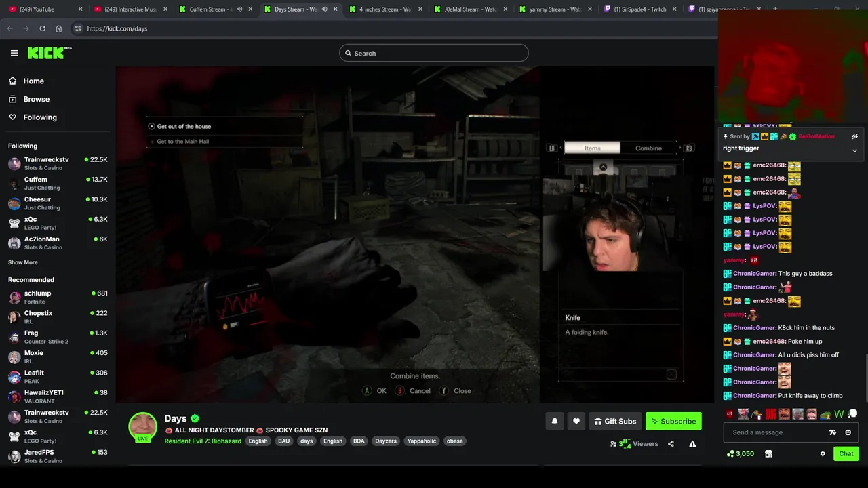Click the green Subscribe button
Viewport: 868px width, 488px height.
(673, 421)
